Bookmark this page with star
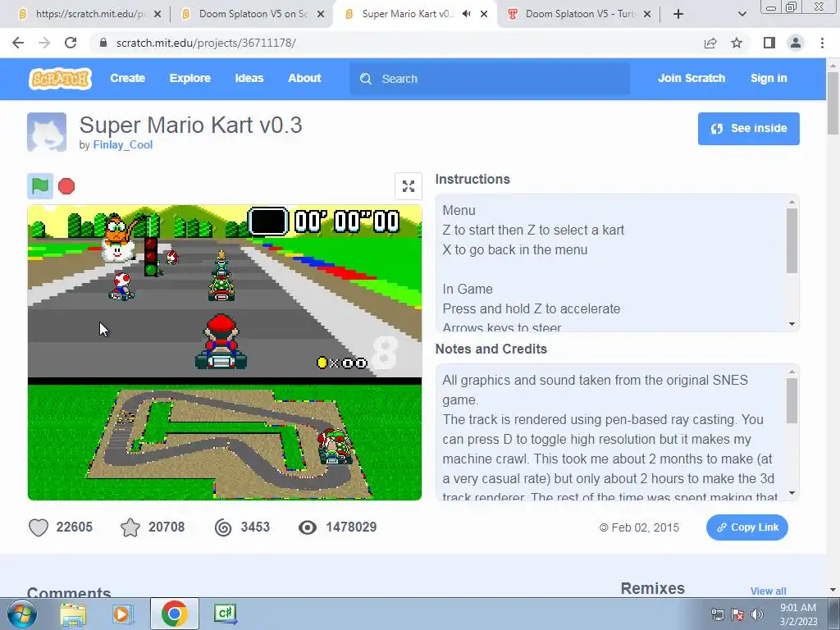 (x=737, y=43)
